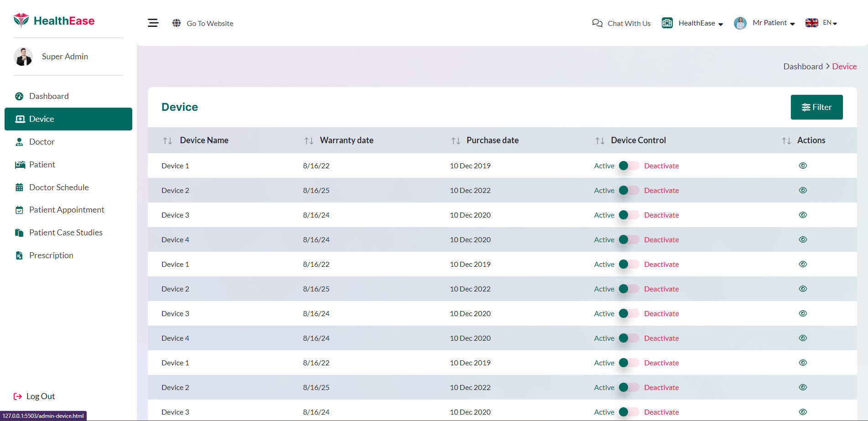Sort by Actions column arrows icon
The width and height of the screenshot is (868, 421).
coord(786,140)
